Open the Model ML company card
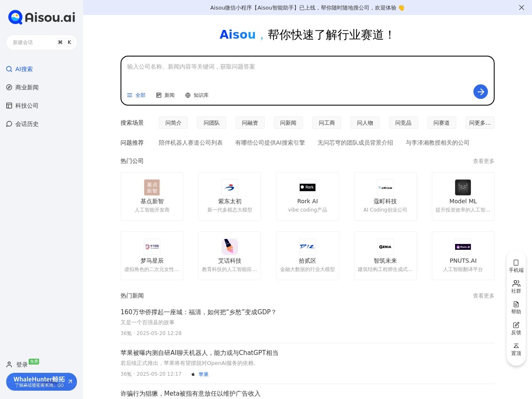 pyautogui.click(x=463, y=196)
